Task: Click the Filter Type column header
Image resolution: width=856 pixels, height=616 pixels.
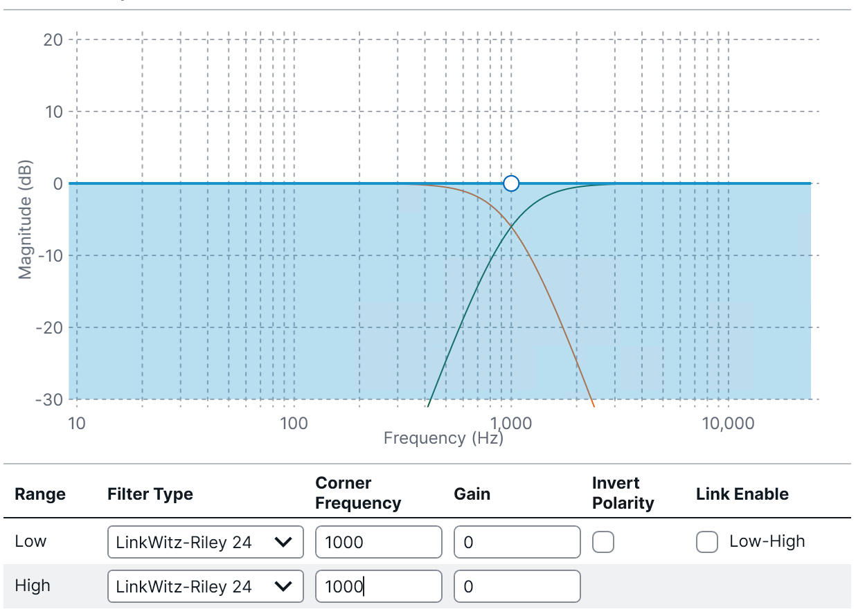Action: pyautogui.click(x=150, y=494)
